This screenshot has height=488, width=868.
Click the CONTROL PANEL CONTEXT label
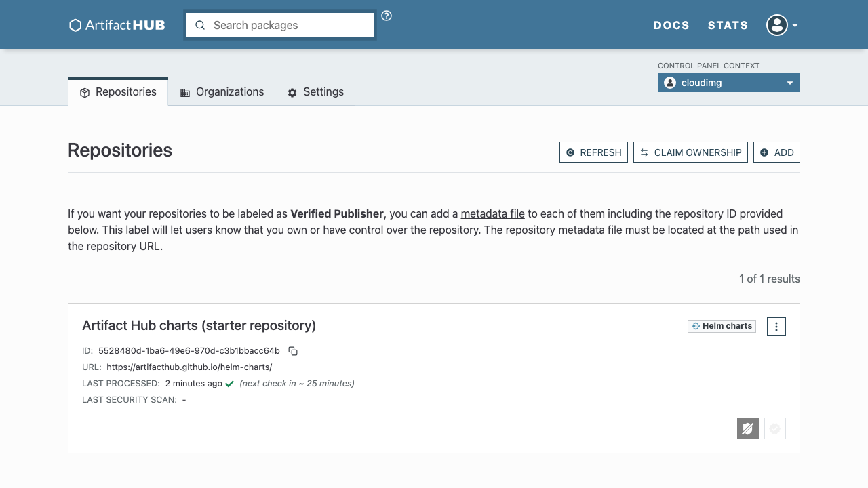click(x=709, y=66)
